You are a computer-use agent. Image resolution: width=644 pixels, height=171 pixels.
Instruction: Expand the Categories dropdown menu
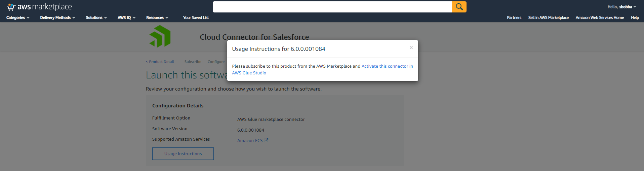click(18, 18)
